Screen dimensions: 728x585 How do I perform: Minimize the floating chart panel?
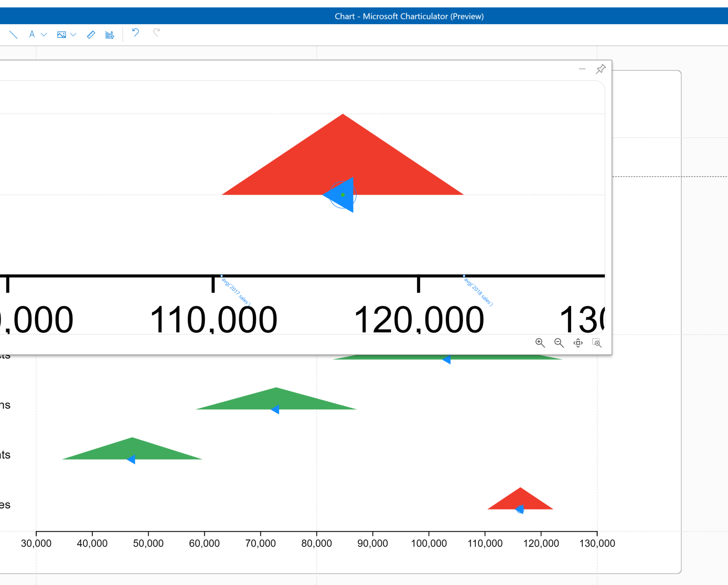click(x=582, y=69)
